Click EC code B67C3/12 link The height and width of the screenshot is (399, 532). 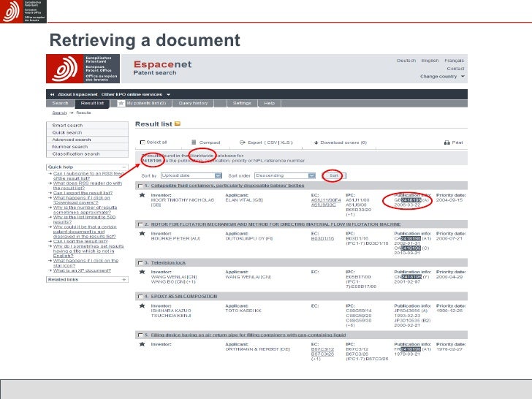pyautogui.click(x=322, y=349)
